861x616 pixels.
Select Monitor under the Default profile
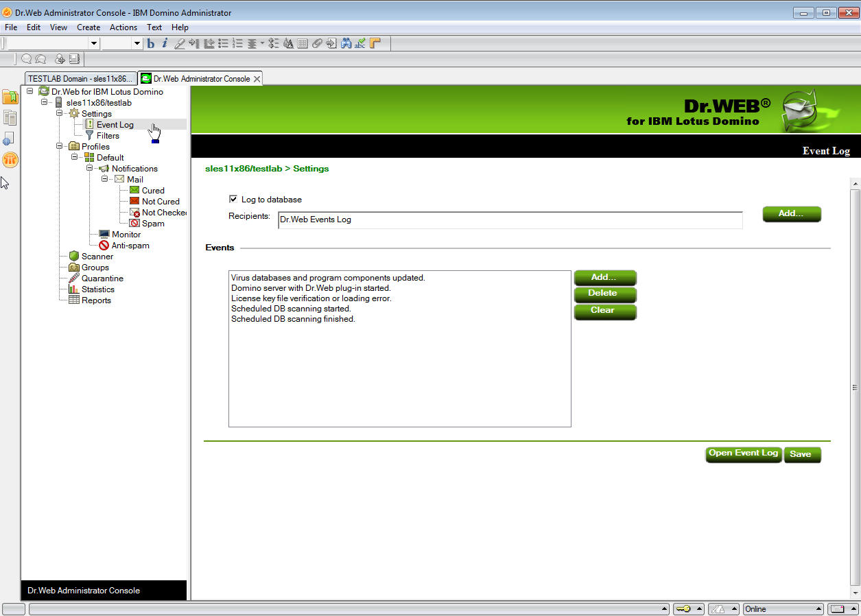pyautogui.click(x=126, y=235)
